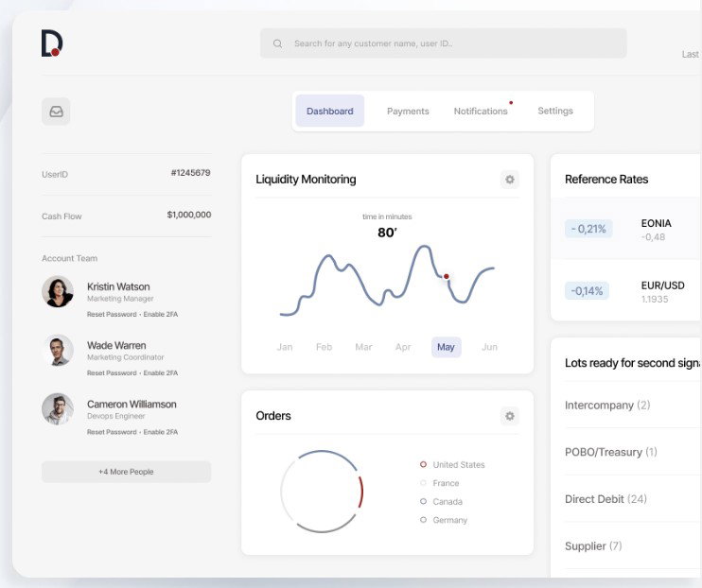Select the EONIA reference rate row
The height and width of the screenshot is (588, 702).
point(626,229)
